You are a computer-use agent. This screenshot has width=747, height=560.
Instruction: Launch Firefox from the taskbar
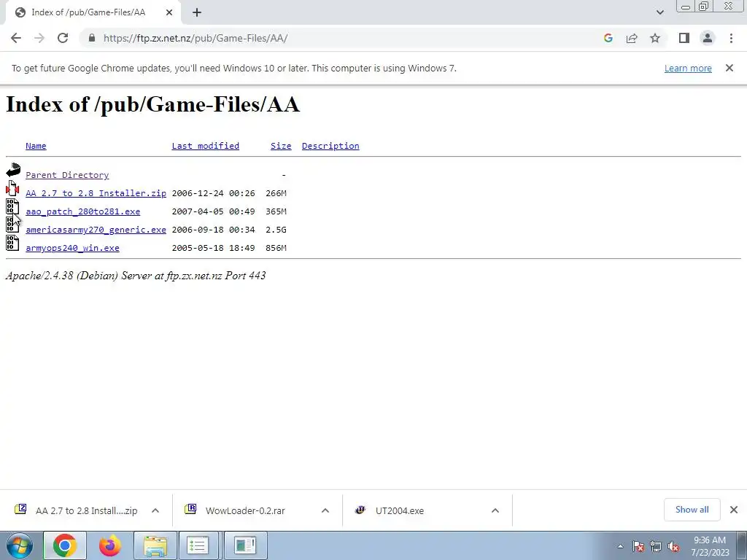pos(110,545)
